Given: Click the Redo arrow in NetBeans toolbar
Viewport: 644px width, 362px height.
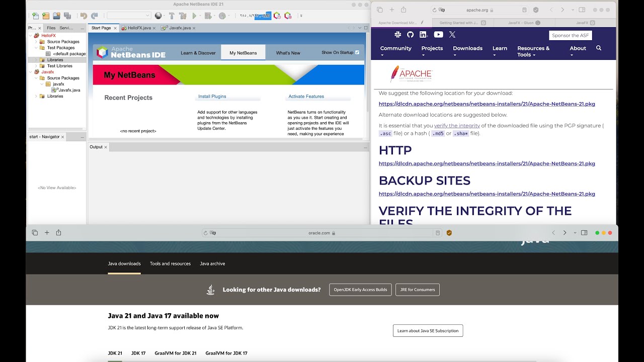Looking at the screenshot, I should (x=94, y=16).
